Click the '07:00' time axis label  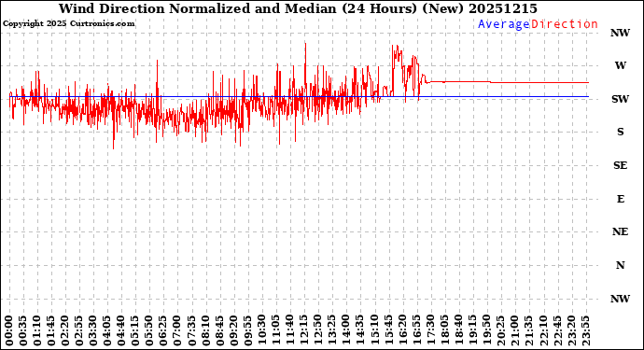[177, 331]
